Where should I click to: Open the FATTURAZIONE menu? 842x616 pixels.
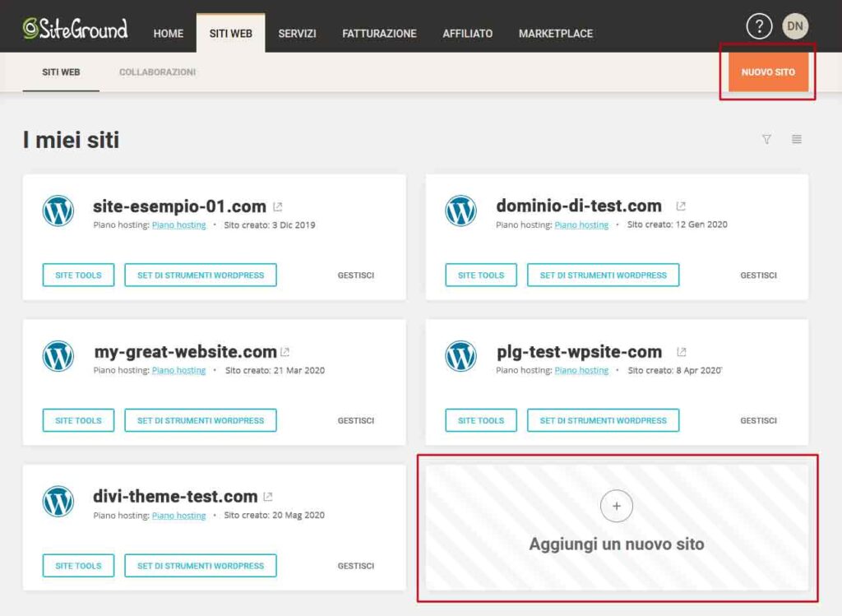point(379,33)
